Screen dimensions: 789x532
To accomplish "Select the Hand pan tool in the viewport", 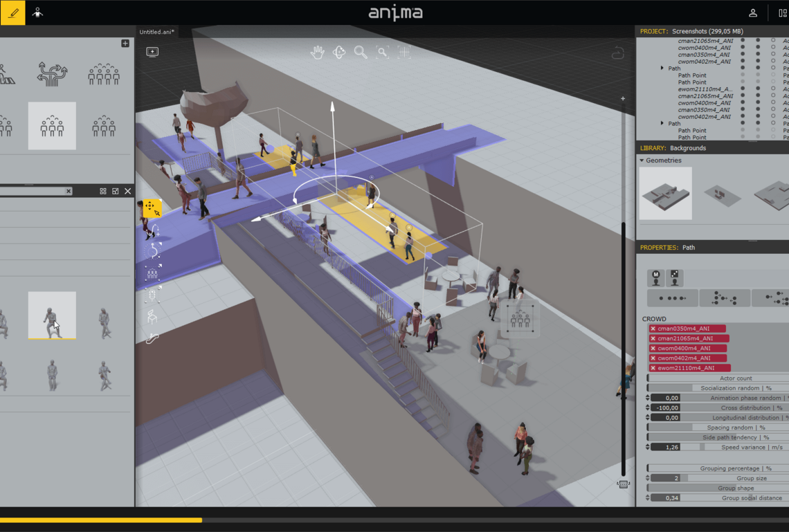I will click(x=317, y=52).
